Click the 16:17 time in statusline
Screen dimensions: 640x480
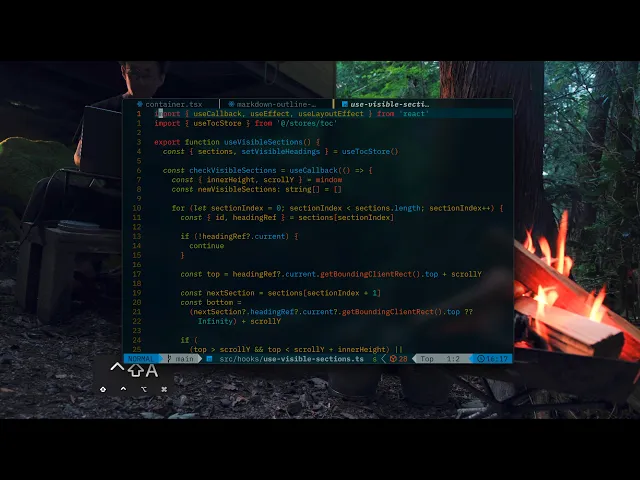pos(497,359)
